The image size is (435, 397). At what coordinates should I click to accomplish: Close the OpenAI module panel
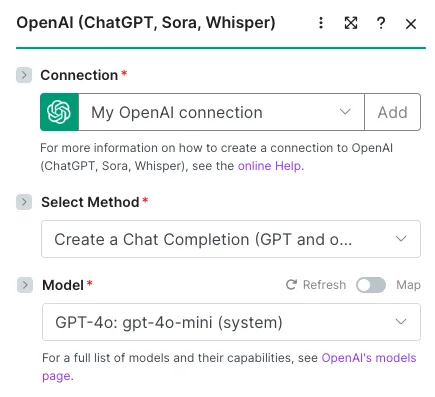point(411,24)
